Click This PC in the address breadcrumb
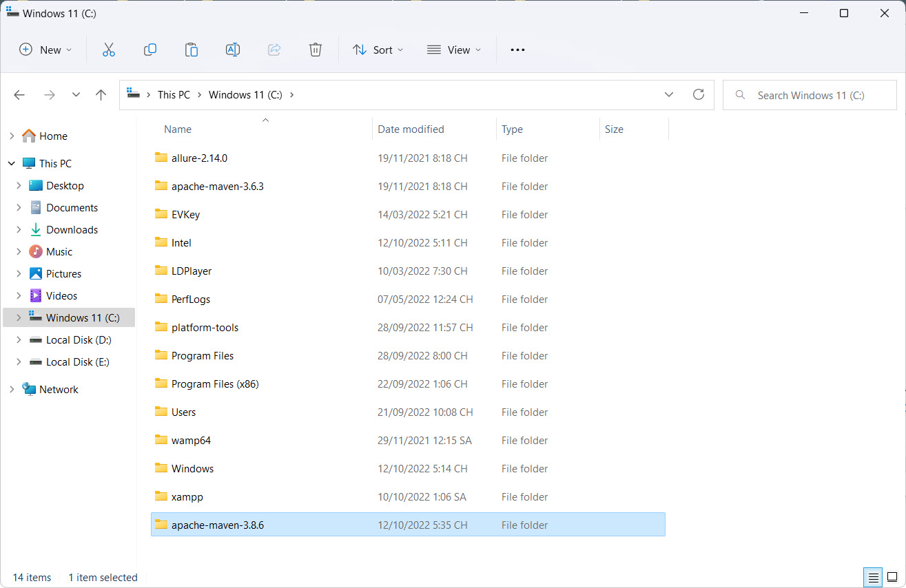The width and height of the screenshot is (906, 588). pyautogui.click(x=174, y=95)
